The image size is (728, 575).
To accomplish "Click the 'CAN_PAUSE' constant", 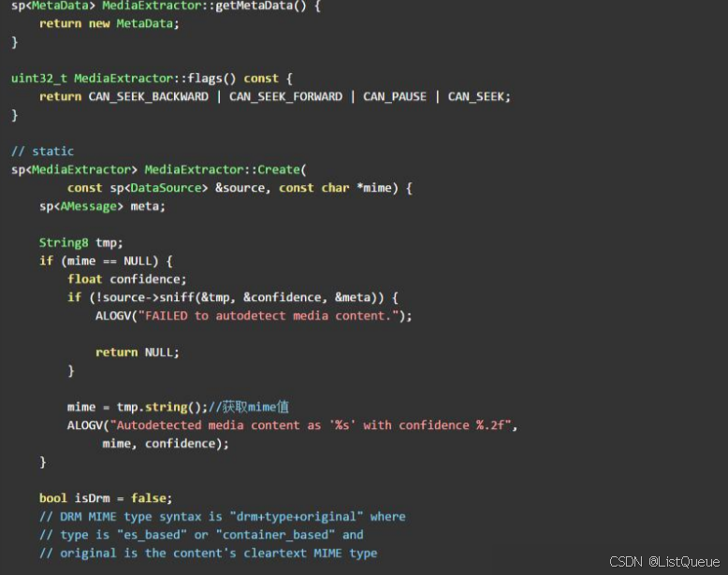I will tap(395, 96).
